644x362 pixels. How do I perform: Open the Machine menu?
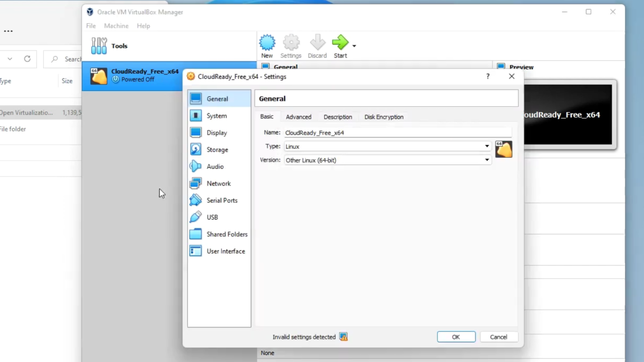tap(116, 26)
